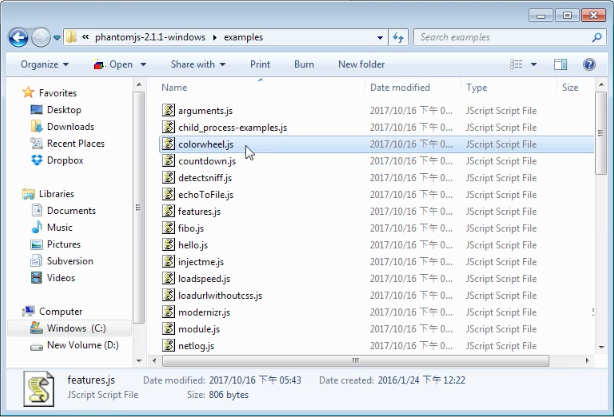Select the colorwheel.js file name

[x=206, y=144]
